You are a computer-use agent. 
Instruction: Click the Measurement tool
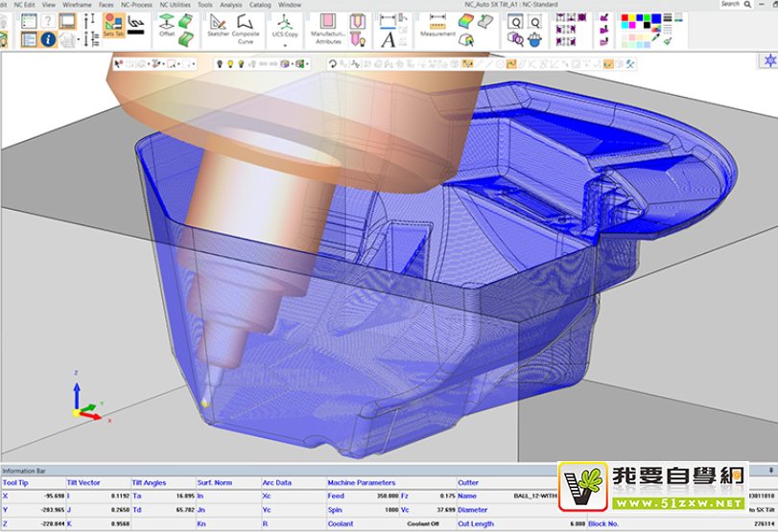pyautogui.click(x=437, y=23)
